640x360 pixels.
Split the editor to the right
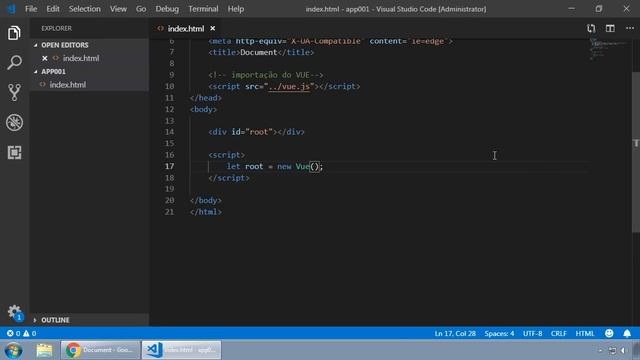[x=610, y=28]
